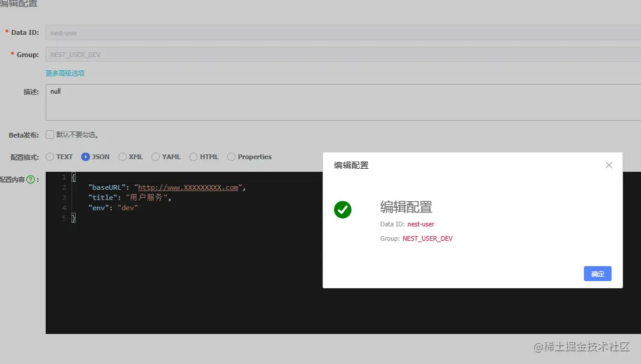
Task: Click the NEST_USER_DEV group link
Action: [x=427, y=238]
